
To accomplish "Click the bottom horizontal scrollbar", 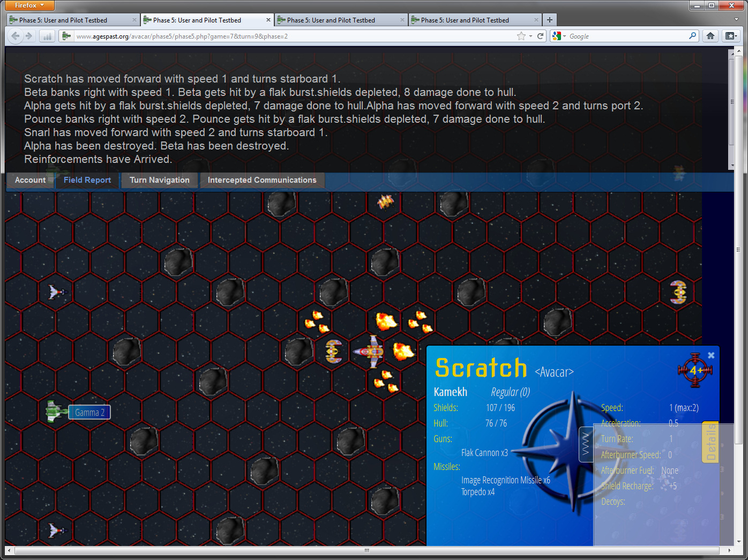I will point(366,550).
